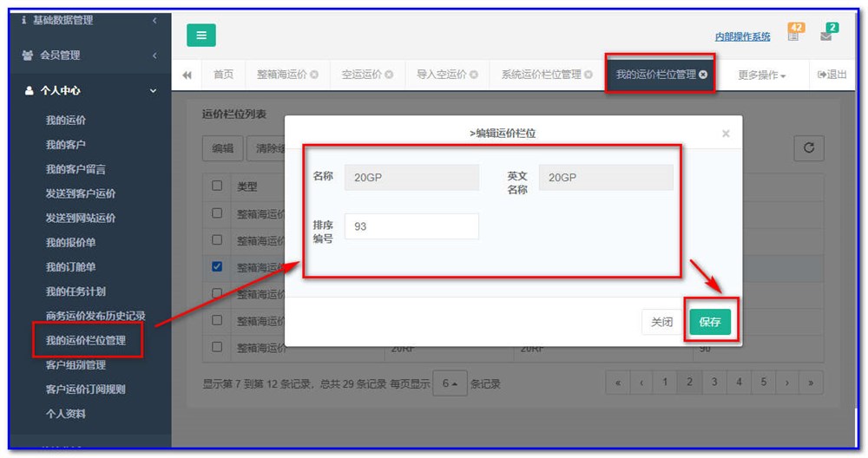Close the 我的运价栏位管理 tab with its x icon
This screenshot has height=458, width=868.
(x=703, y=74)
